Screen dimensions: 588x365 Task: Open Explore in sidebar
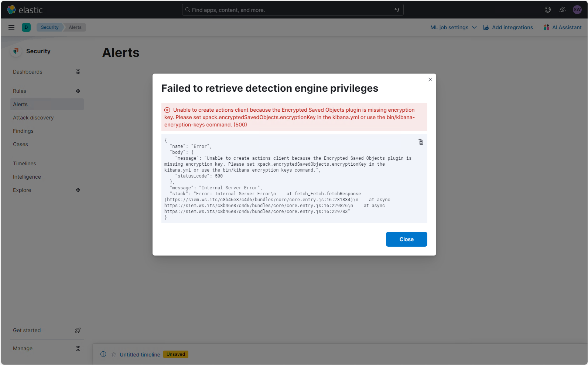22,190
